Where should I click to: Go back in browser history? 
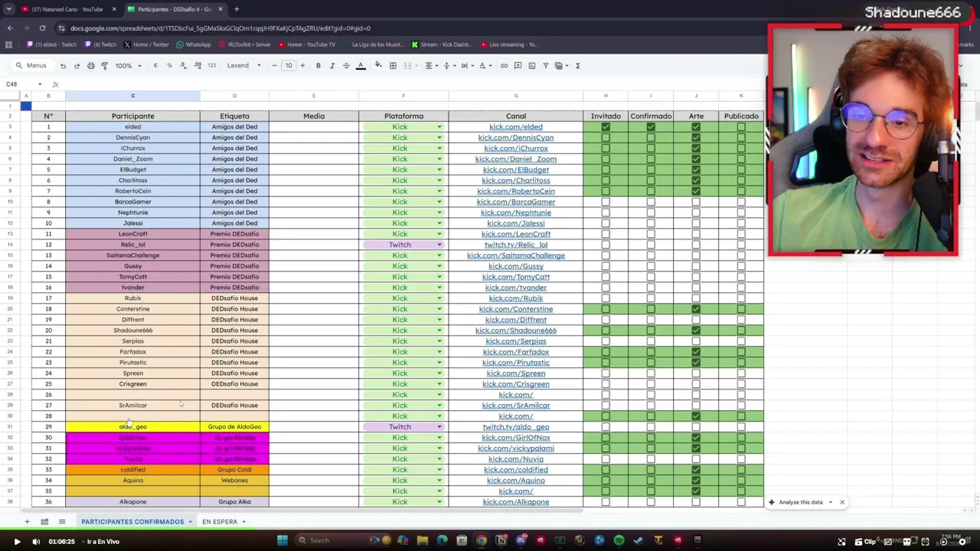click(11, 28)
